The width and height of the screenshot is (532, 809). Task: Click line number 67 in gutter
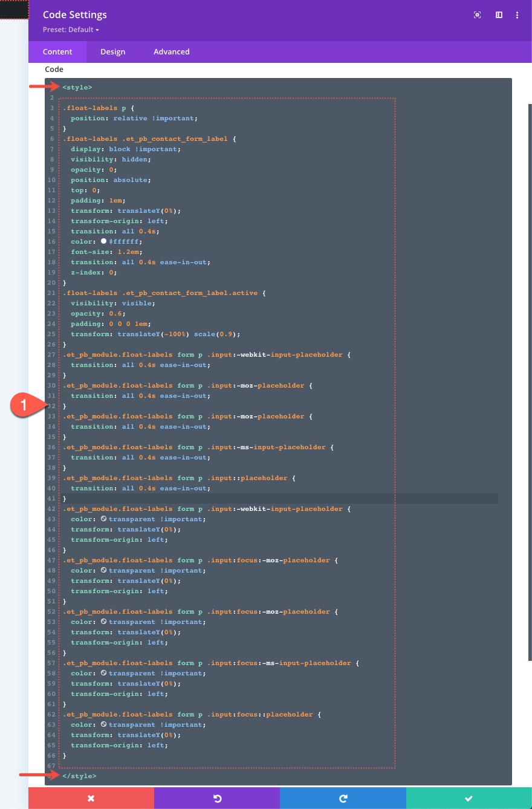(51, 766)
